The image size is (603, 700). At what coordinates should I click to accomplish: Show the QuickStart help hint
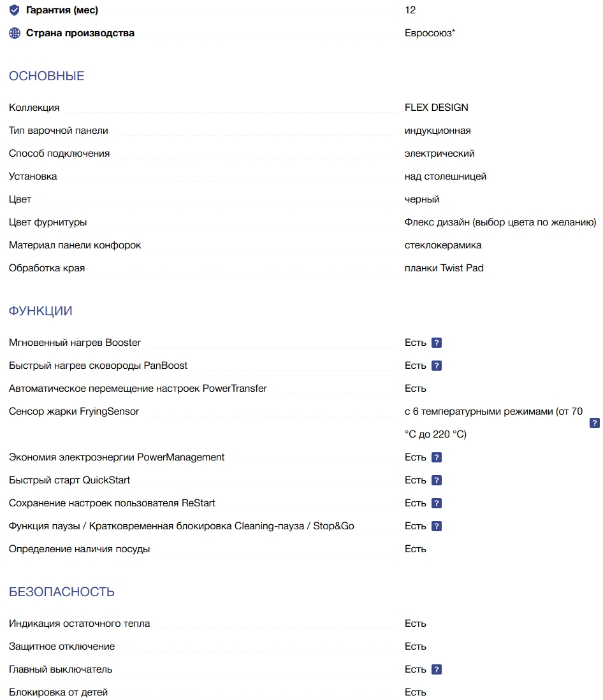click(437, 480)
